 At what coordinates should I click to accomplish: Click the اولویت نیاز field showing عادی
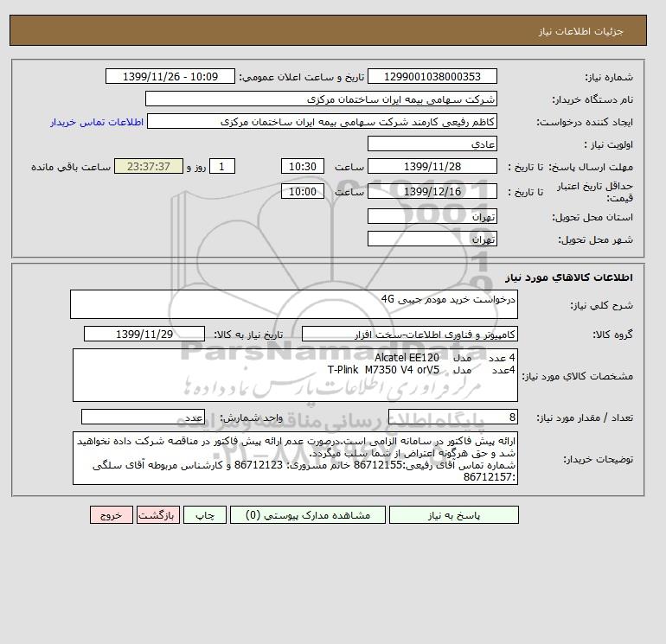coord(432,143)
